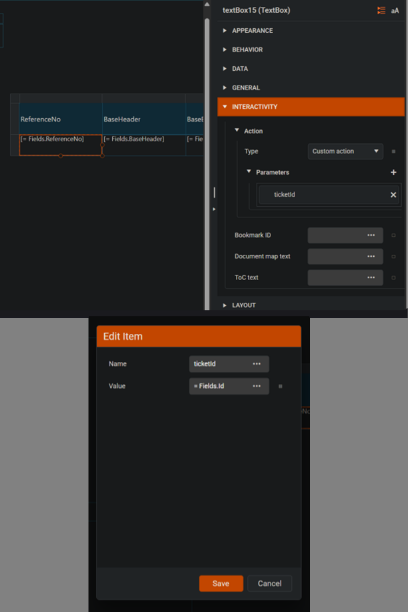408x612 pixels.
Task: Open Name field ellipsis in Edit Item
Action: [x=257, y=364]
